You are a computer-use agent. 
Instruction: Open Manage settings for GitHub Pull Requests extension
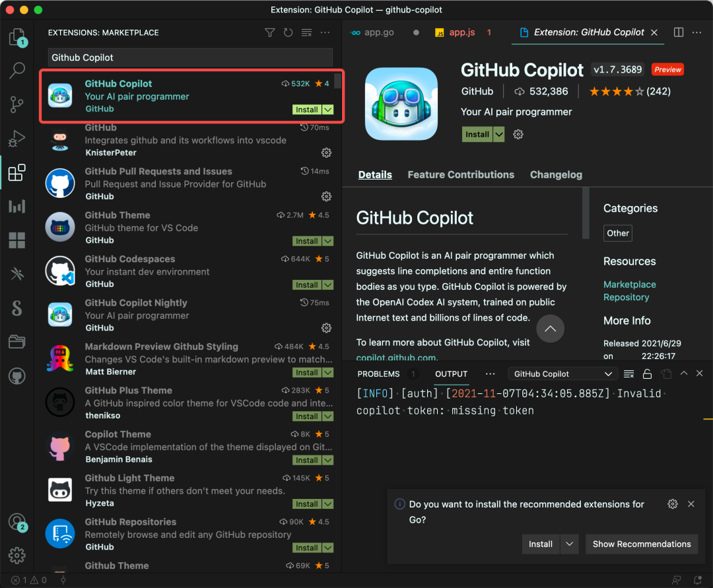(326, 196)
